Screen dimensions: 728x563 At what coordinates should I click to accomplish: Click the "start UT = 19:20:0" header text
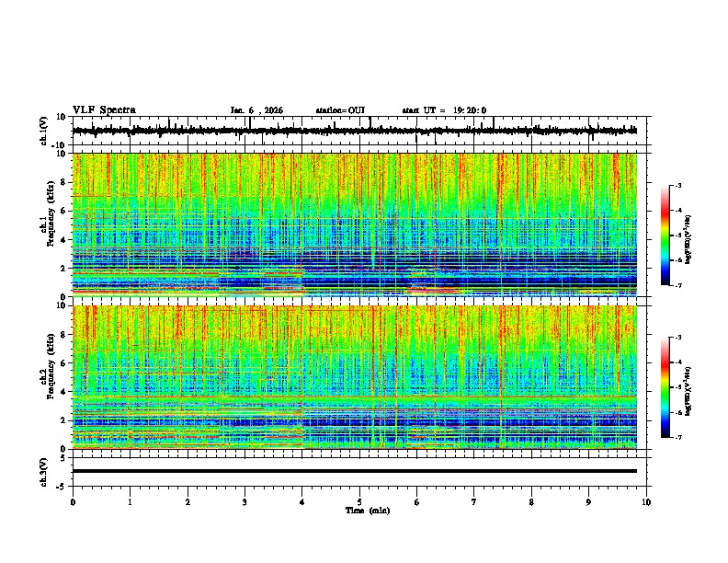[444, 110]
